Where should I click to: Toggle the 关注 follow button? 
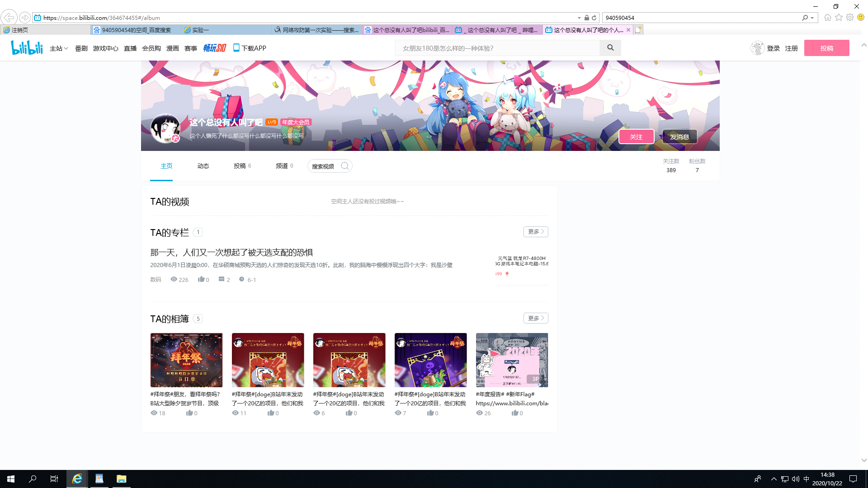(636, 136)
